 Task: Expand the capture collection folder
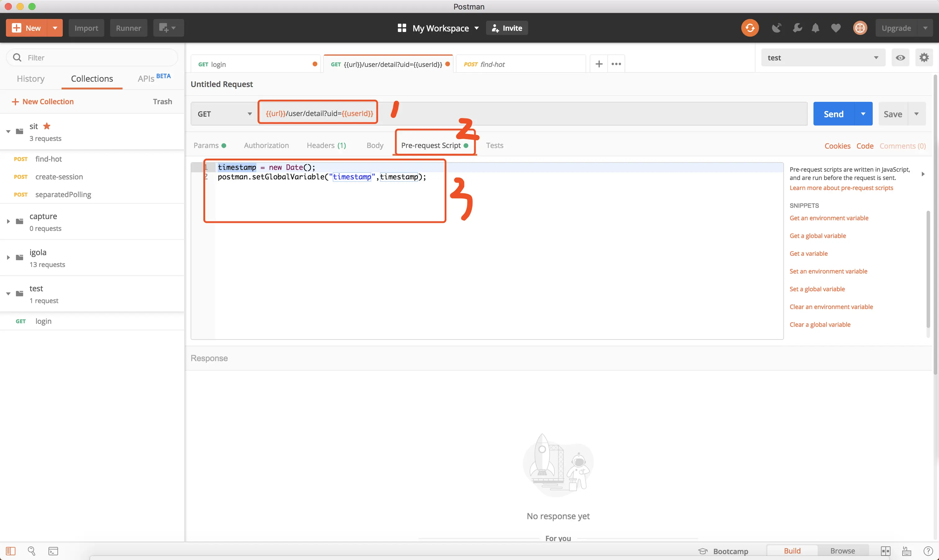pyautogui.click(x=8, y=222)
